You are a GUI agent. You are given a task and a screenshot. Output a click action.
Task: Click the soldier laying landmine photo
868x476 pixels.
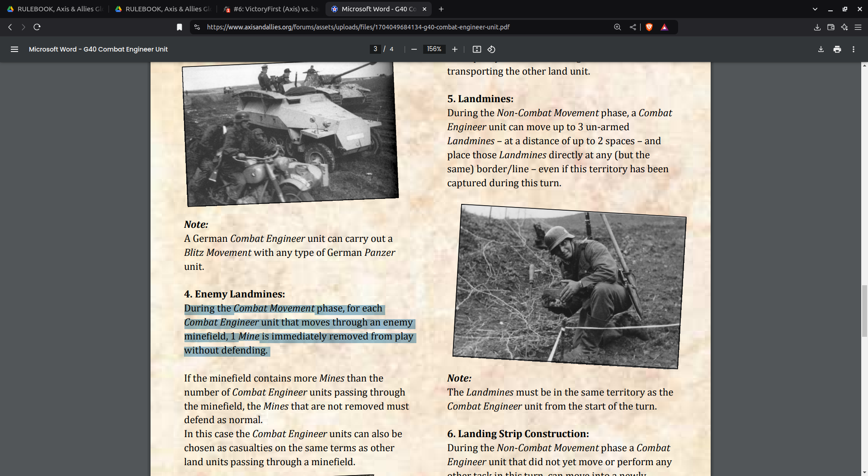pyautogui.click(x=569, y=286)
